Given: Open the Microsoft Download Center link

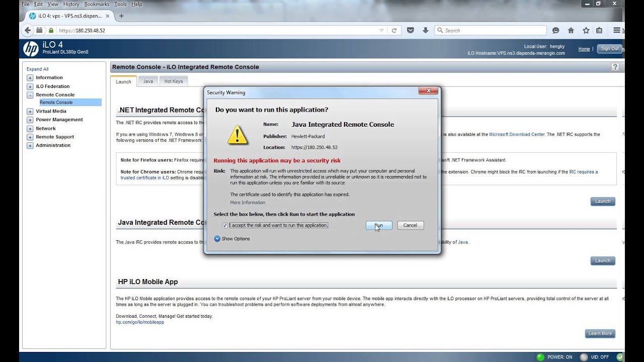Looking at the screenshot, I should pos(517,134).
